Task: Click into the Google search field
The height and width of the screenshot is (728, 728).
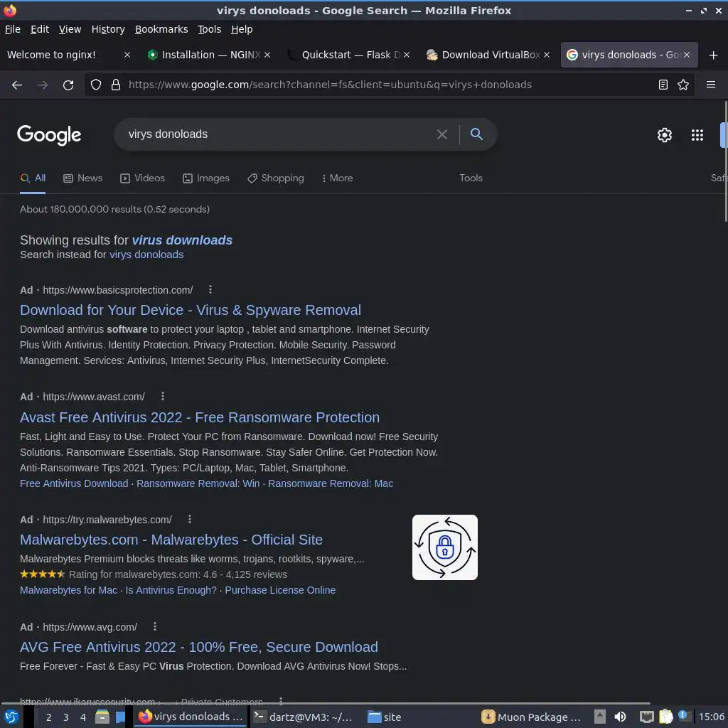Action: [279, 134]
